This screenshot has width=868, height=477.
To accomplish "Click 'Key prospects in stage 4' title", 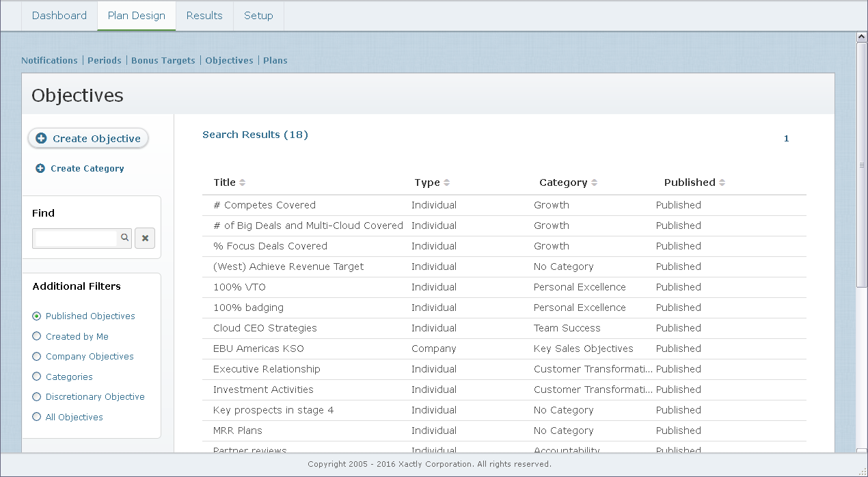I will [273, 410].
